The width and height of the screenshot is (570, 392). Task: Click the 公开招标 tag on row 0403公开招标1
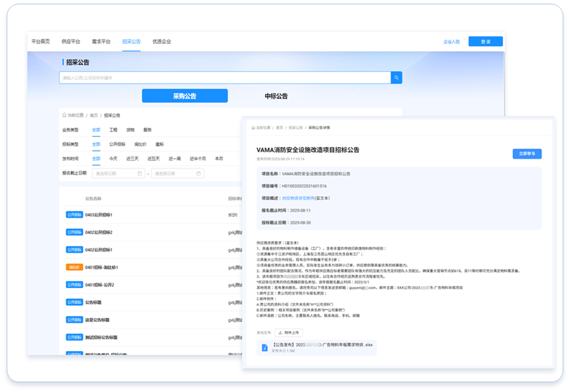(x=74, y=215)
